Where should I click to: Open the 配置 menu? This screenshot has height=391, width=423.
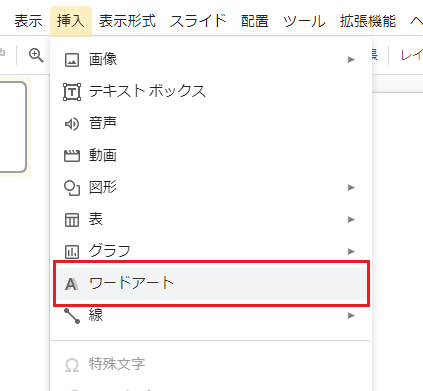point(255,21)
